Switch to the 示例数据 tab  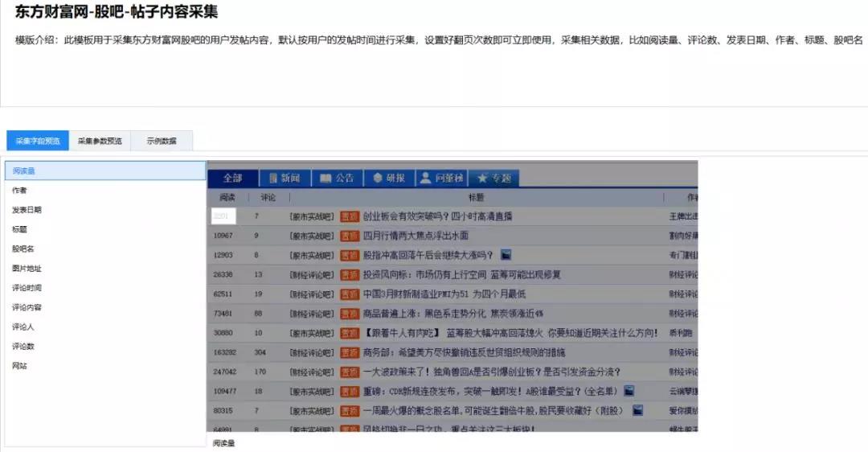pyautogui.click(x=162, y=141)
